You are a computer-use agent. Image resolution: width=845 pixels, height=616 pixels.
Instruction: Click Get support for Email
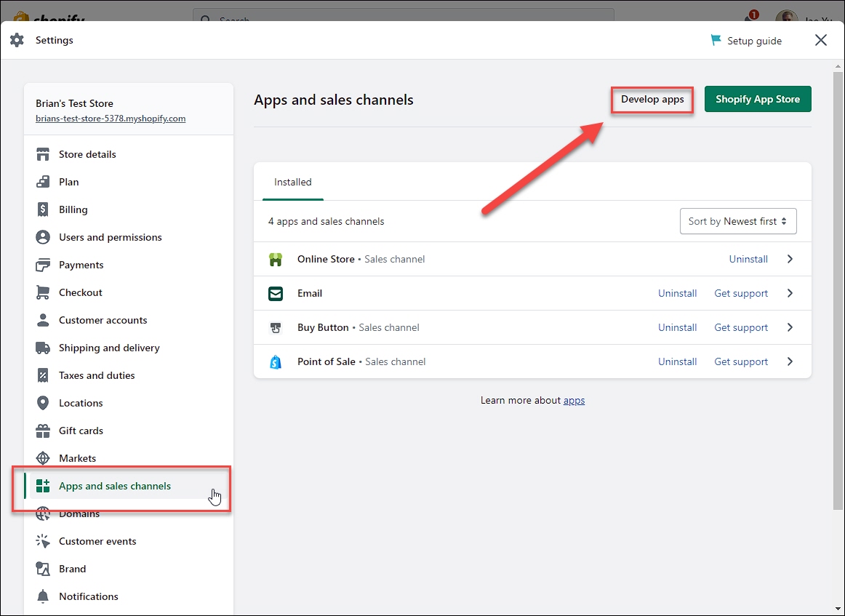pyautogui.click(x=741, y=293)
